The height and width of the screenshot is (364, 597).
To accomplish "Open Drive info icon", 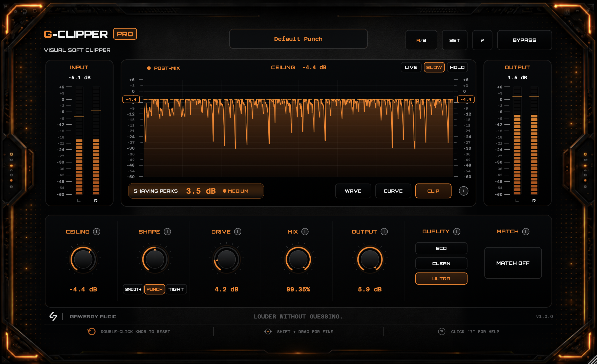I will (x=238, y=232).
